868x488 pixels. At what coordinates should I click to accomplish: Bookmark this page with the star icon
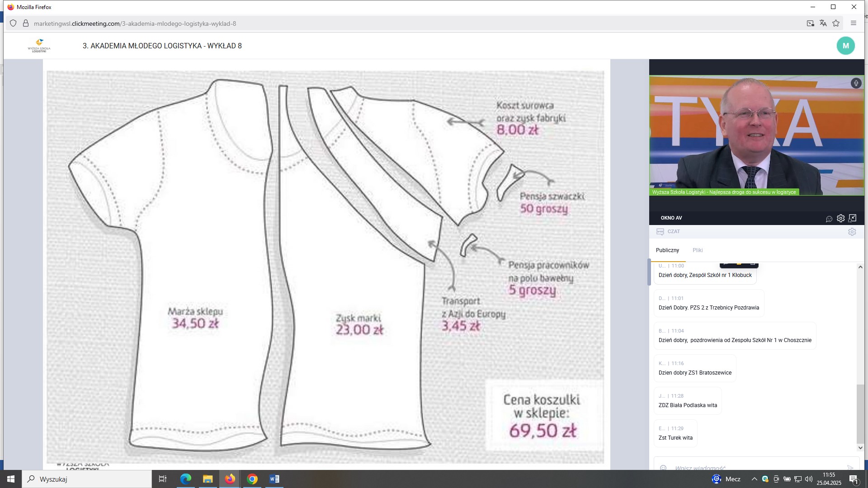coord(836,23)
